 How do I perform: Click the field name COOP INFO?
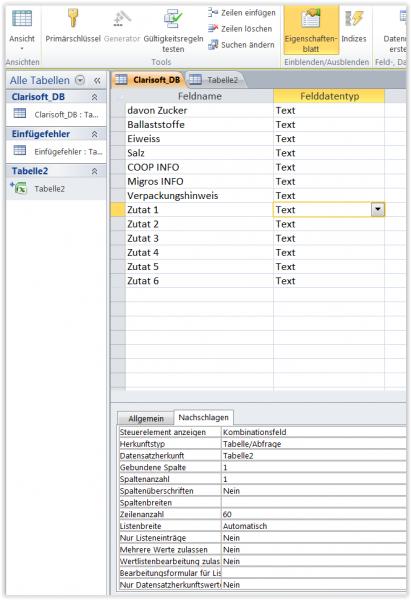pyautogui.click(x=153, y=167)
